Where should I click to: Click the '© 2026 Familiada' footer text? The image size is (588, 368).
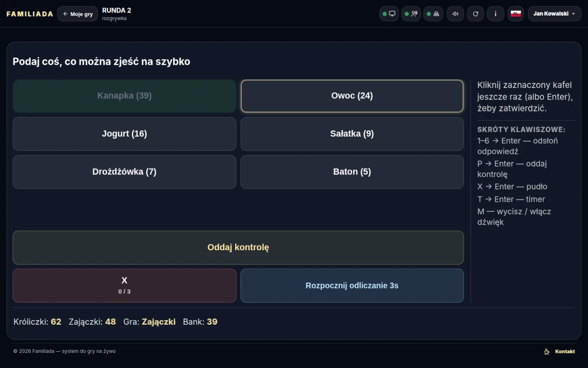(x=64, y=351)
